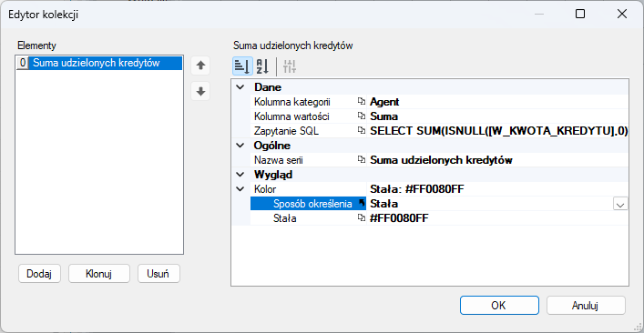The height and width of the screenshot is (333, 644).
Task: Open the Sposób określenia dropdown arrow
Action: click(620, 204)
